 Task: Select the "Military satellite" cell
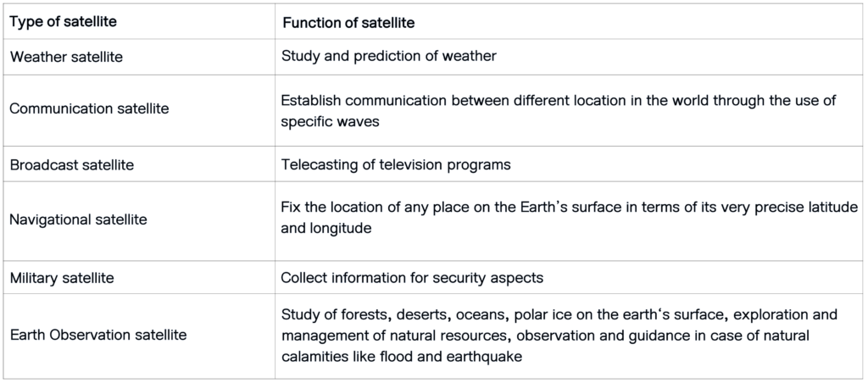(x=139, y=277)
